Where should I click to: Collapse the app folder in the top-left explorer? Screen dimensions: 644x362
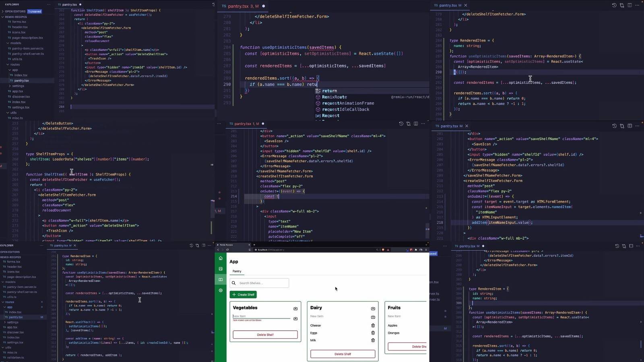click(x=10, y=70)
